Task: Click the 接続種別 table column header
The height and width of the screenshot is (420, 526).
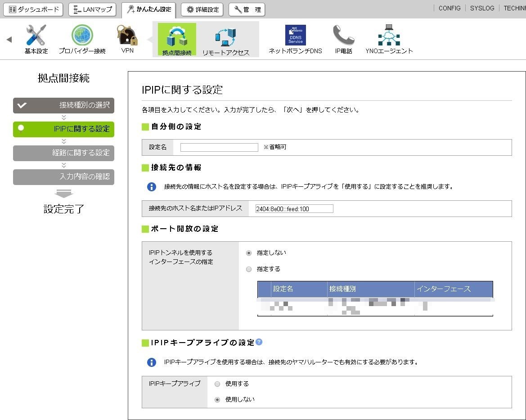Action: pyautogui.click(x=371, y=289)
